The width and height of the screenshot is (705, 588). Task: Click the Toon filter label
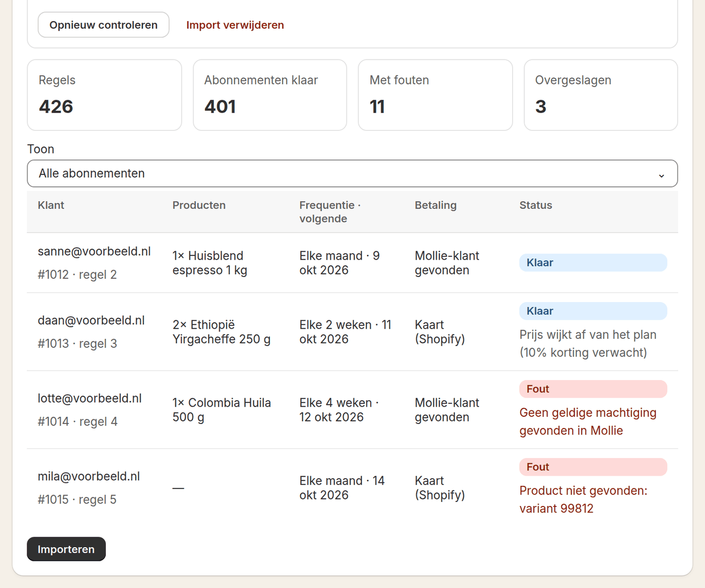point(41,149)
